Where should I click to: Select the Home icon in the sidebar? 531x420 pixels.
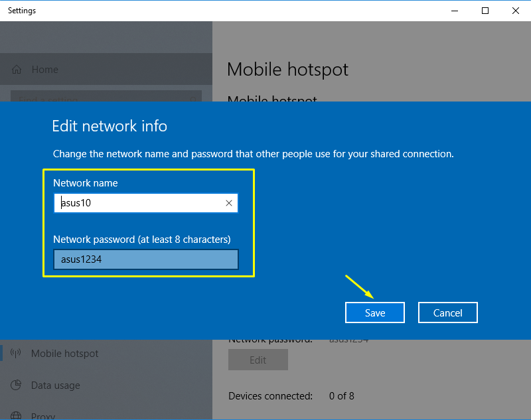pyautogui.click(x=17, y=69)
